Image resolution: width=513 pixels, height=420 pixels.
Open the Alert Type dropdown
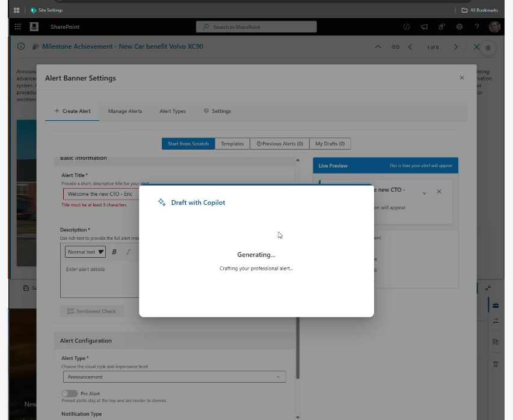click(x=174, y=377)
